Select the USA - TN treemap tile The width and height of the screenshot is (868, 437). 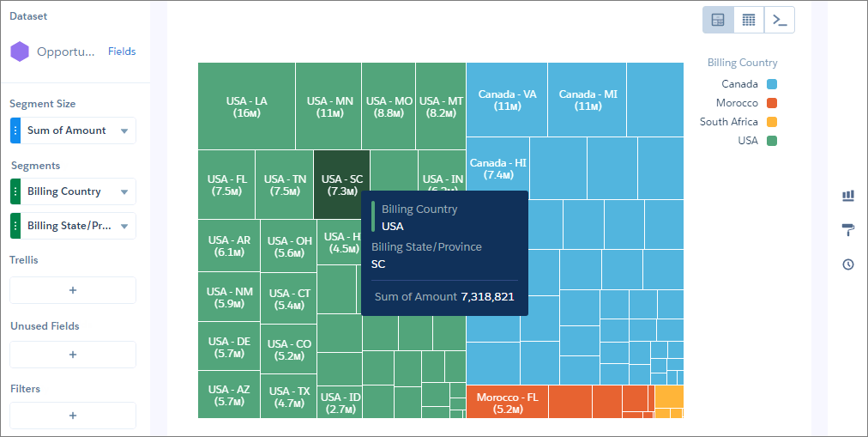pos(285,185)
